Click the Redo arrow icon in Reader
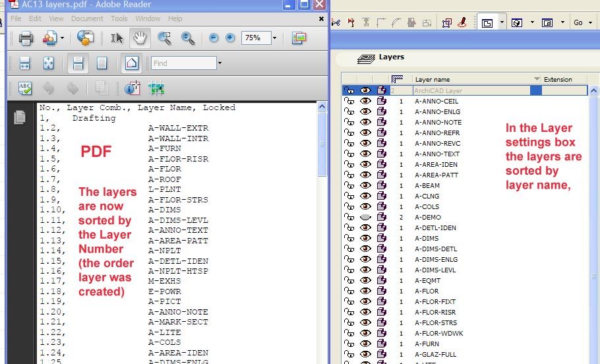 73,88
